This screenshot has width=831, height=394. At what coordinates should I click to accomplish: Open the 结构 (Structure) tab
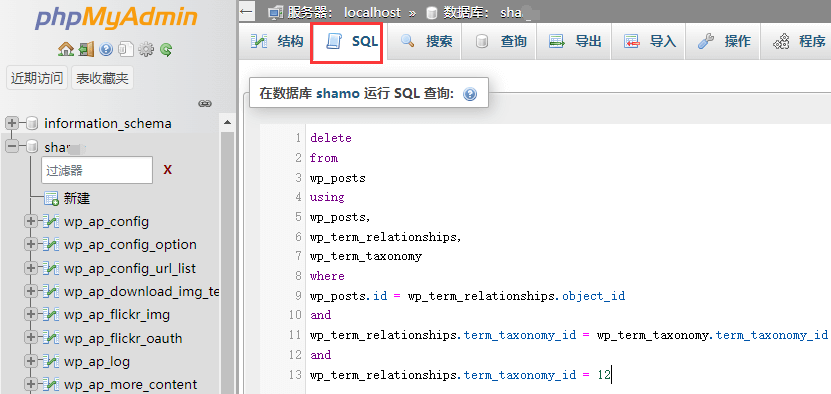[276, 41]
